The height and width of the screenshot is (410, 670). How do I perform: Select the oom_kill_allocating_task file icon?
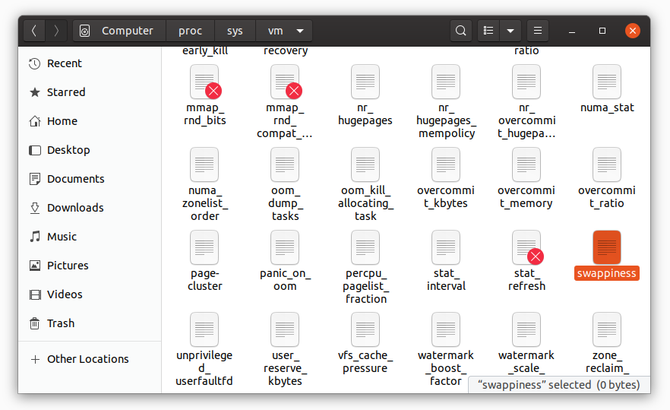click(365, 164)
